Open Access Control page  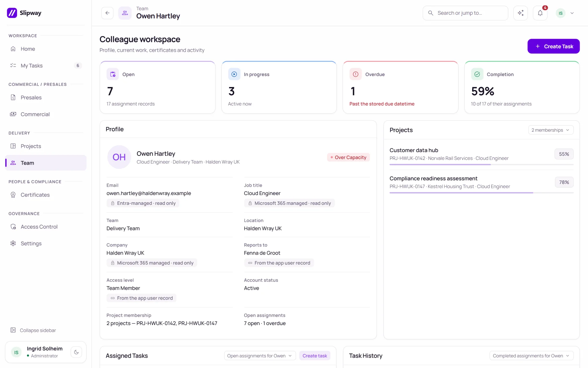pos(46,227)
